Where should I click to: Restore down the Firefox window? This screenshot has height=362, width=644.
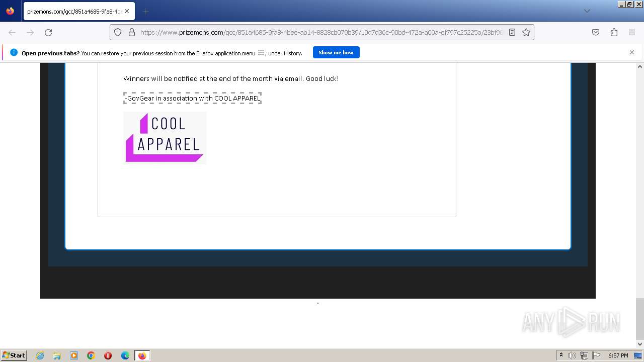coord(630,4)
